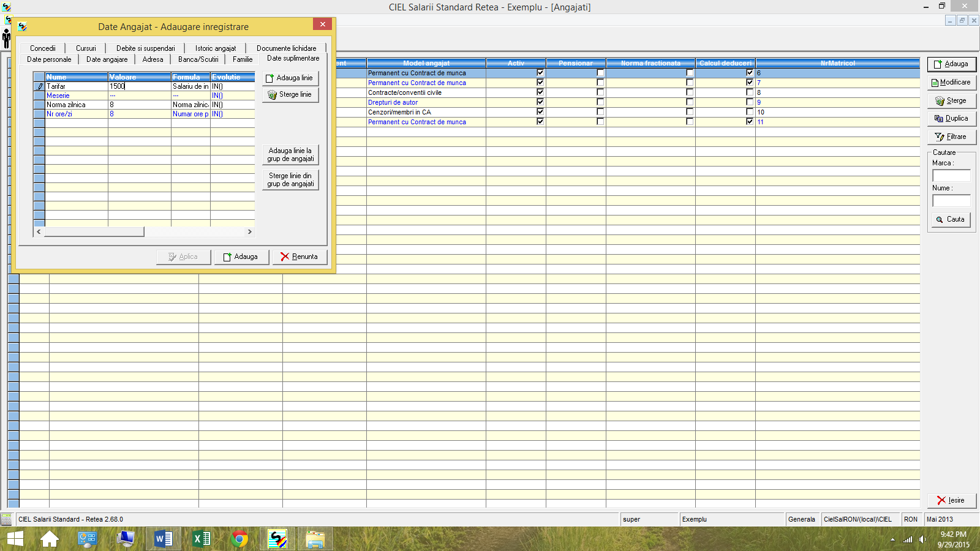Open the Familie tab
Viewport: 980px width, 551px height.
[x=243, y=59]
